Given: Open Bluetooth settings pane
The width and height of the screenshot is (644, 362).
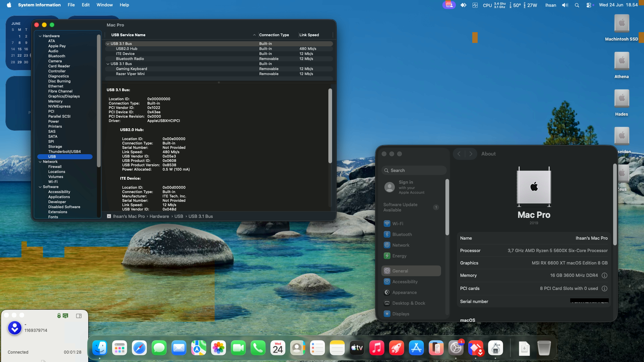Looking at the screenshot, I should (411, 234).
